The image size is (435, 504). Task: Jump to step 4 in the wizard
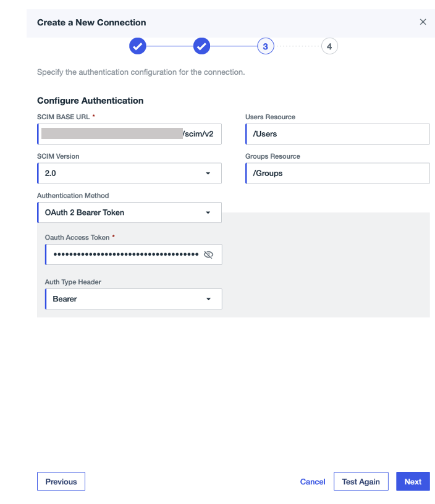coord(329,46)
